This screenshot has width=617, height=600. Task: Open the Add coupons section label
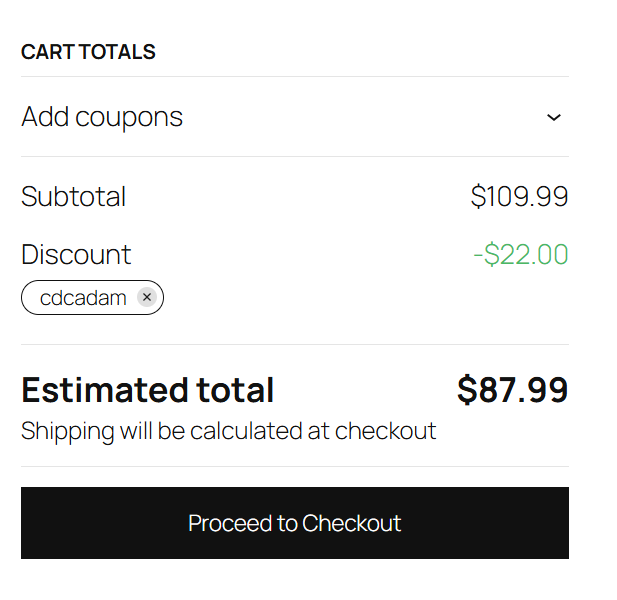[x=102, y=117]
